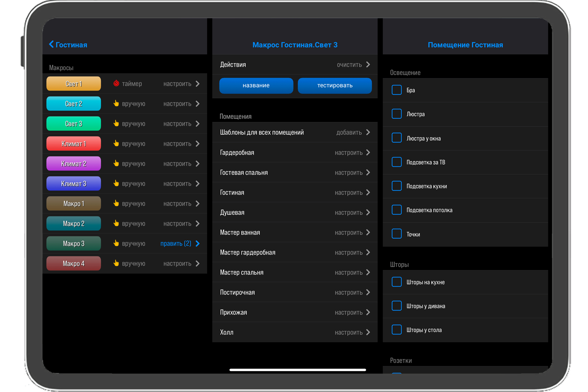
Task: Tap the back arrow next to Гостиная
Action: click(x=51, y=44)
